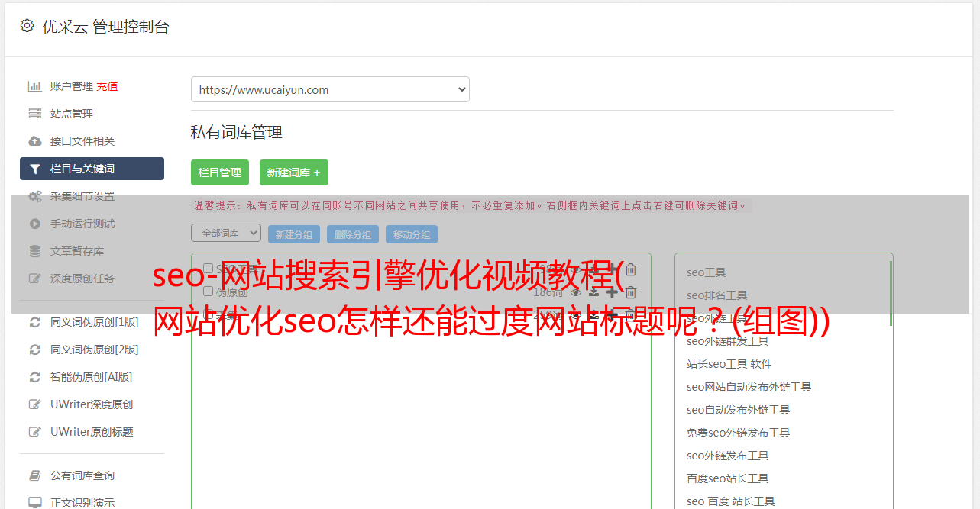This screenshot has height=509, width=980.
Task: Open the 全部词库 group dropdown
Action: click(226, 233)
